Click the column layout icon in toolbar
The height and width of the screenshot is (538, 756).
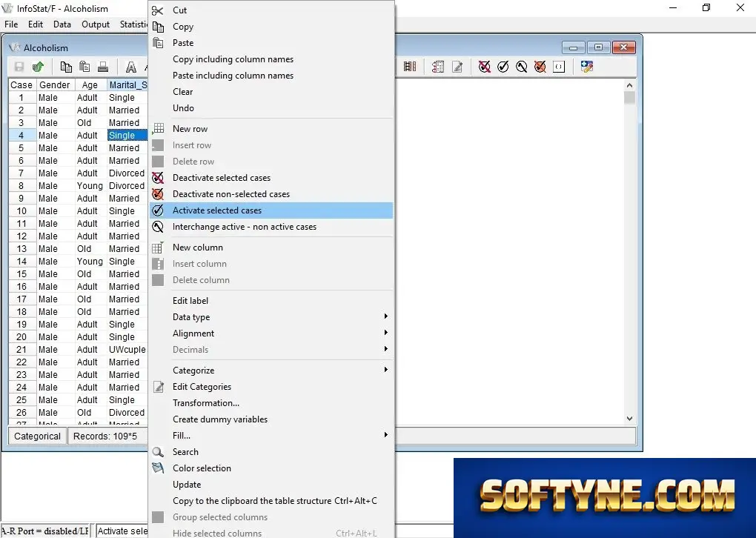tap(410, 67)
